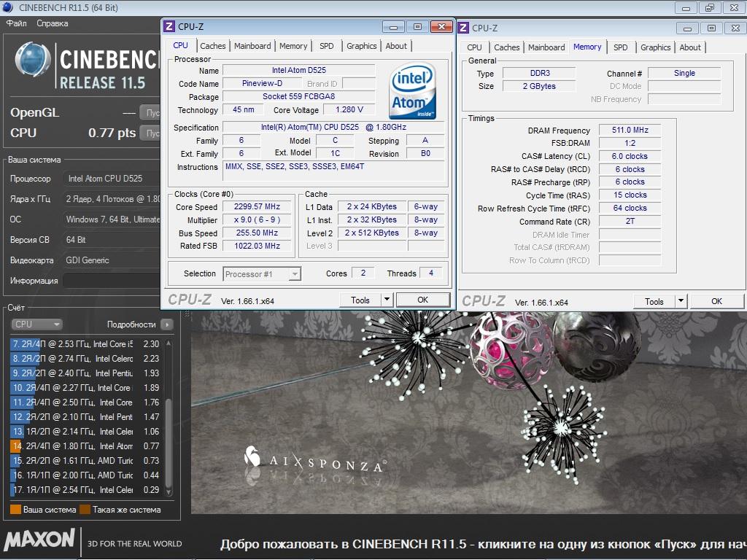Click the DRAM Frequency value 511.0 MHz
Image resolution: width=747 pixels, height=560 pixels.
[630, 130]
